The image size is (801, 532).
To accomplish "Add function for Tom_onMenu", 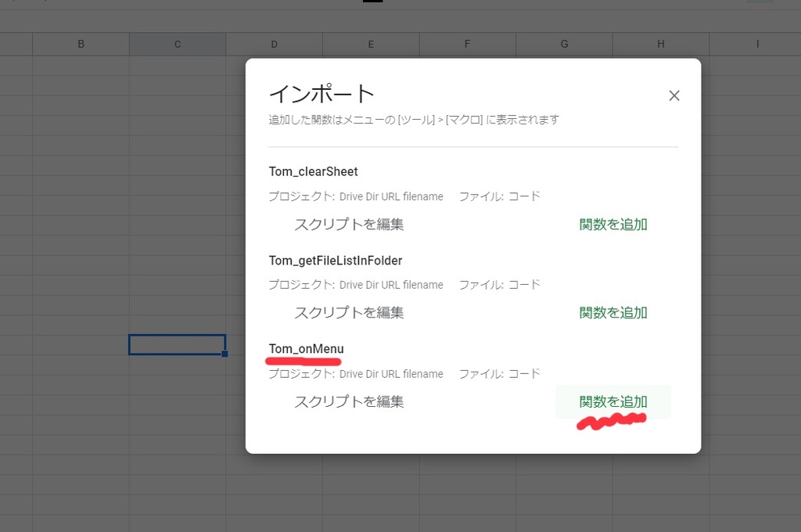I will (x=613, y=401).
